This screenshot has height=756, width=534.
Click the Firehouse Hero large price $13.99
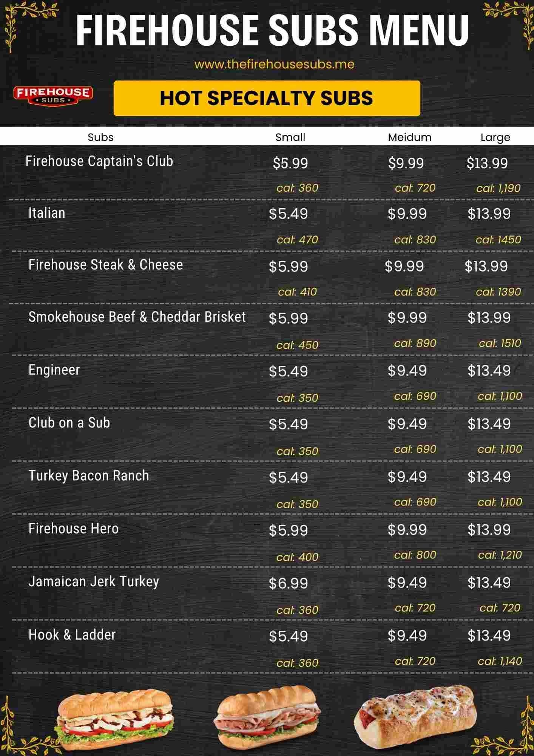(x=489, y=530)
